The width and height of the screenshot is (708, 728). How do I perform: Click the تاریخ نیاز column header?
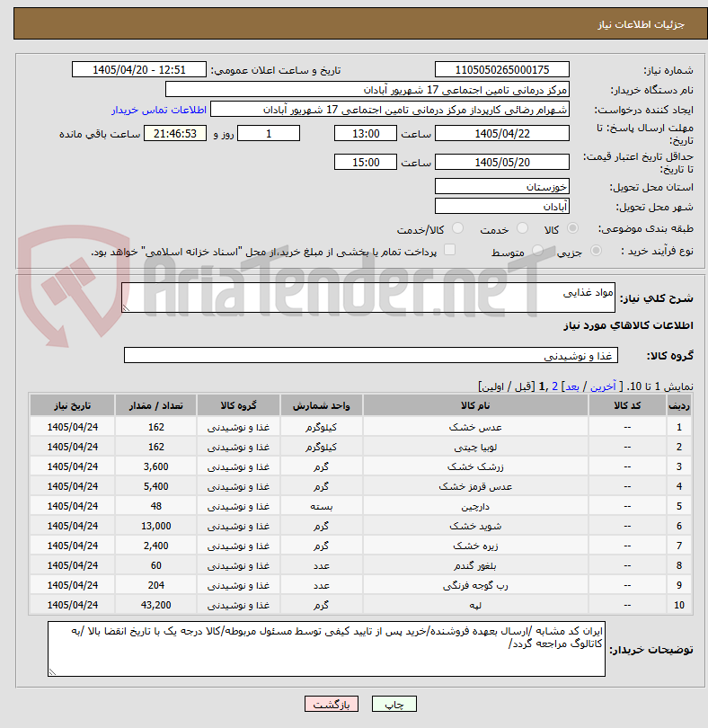click(73, 405)
